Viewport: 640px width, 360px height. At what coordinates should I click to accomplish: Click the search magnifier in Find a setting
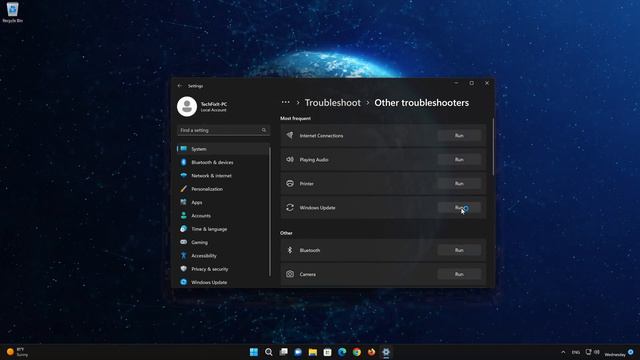pos(264,130)
